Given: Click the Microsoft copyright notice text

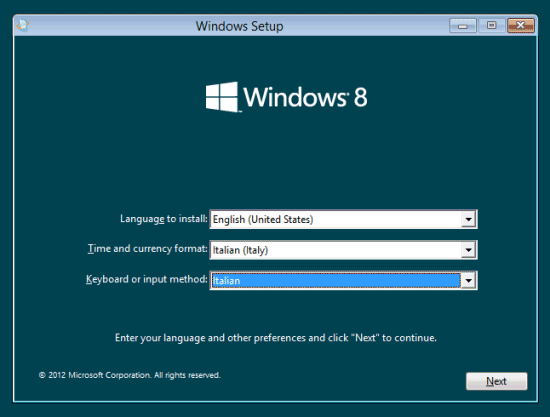Looking at the screenshot, I should (129, 375).
